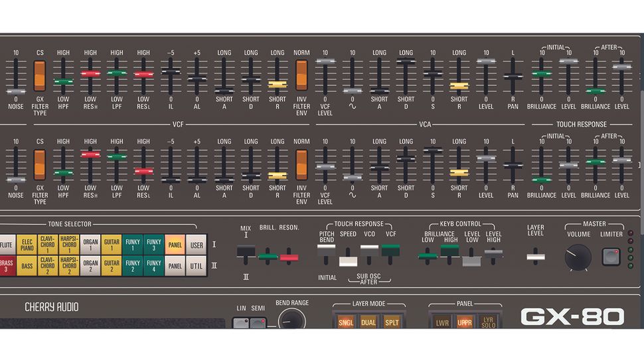The image size is (644, 362).
Task: Click top-row yellow VCF R slider handle
Action: (278, 84)
